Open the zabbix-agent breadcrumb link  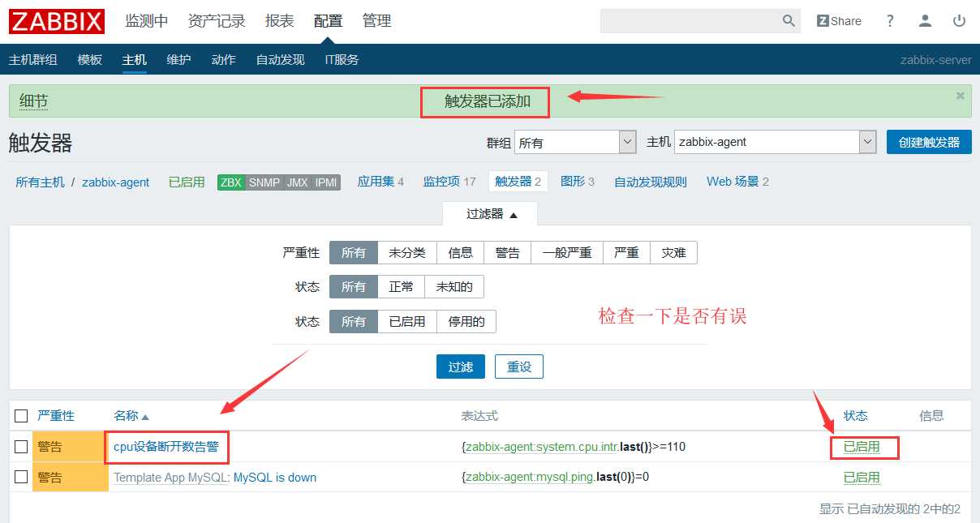(116, 182)
